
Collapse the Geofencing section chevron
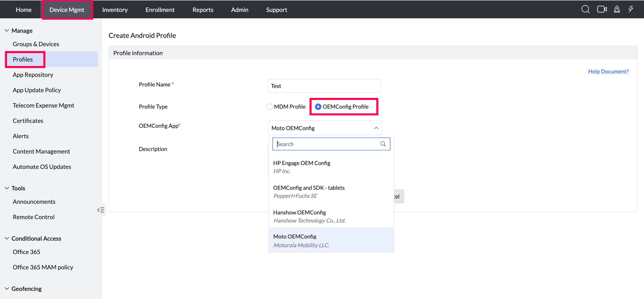click(7, 289)
